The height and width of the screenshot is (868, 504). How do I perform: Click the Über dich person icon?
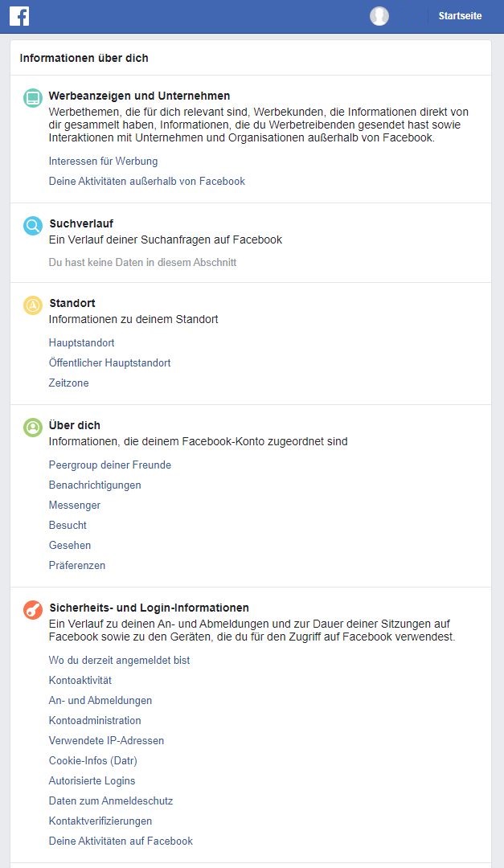(x=33, y=428)
